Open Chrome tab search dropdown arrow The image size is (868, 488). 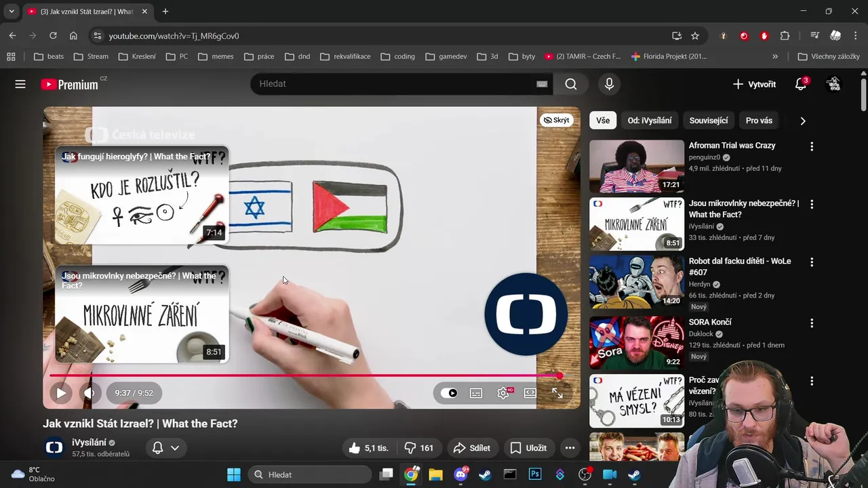point(12,12)
